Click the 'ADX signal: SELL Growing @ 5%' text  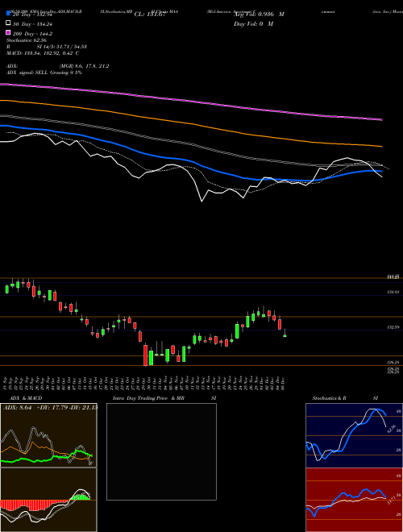click(x=44, y=73)
